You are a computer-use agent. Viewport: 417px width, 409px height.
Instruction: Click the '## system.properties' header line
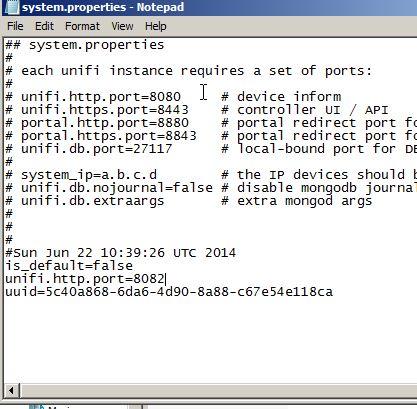point(85,45)
